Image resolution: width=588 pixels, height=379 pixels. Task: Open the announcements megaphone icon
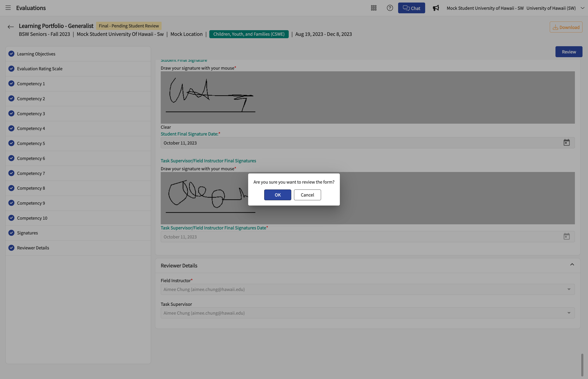(436, 8)
